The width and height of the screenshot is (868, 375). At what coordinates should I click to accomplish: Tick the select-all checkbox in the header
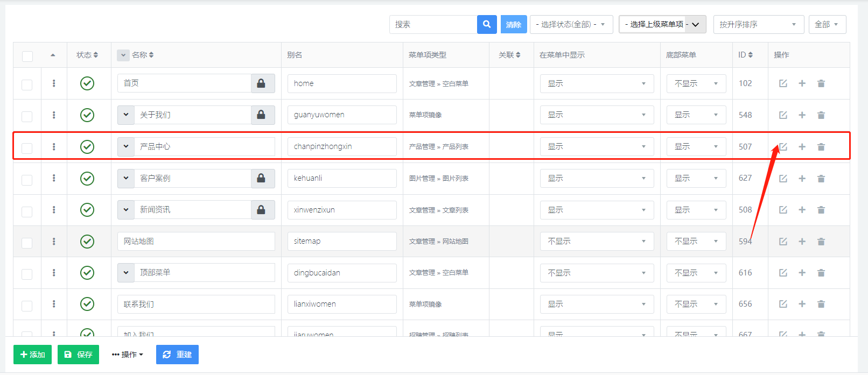27,56
